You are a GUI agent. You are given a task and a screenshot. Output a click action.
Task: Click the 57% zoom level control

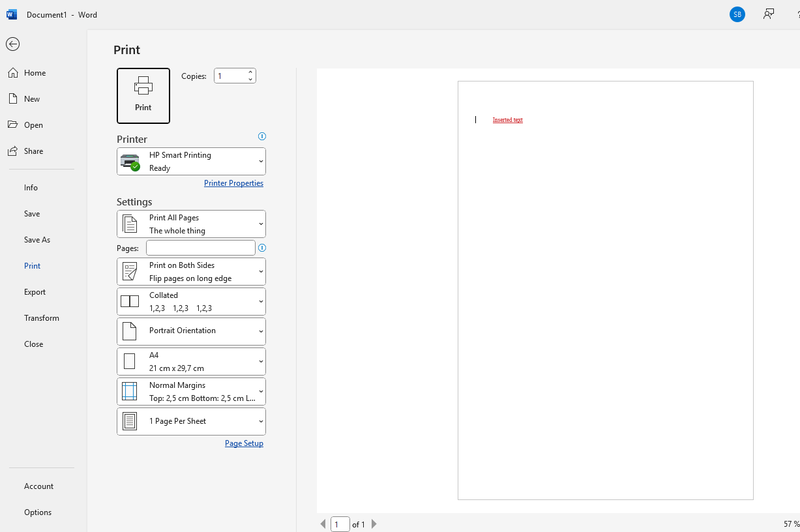(x=788, y=524)
